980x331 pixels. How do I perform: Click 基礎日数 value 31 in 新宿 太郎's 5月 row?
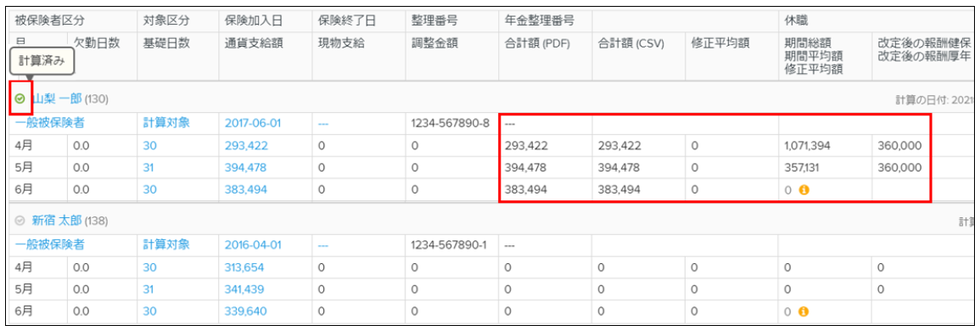point(148,289)
